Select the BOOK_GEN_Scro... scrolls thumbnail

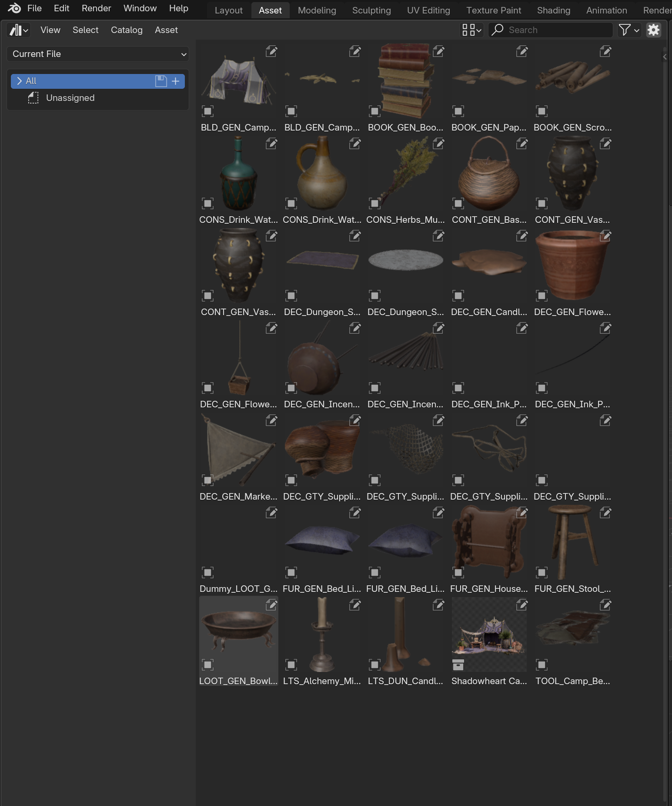[x=572, y=81]
